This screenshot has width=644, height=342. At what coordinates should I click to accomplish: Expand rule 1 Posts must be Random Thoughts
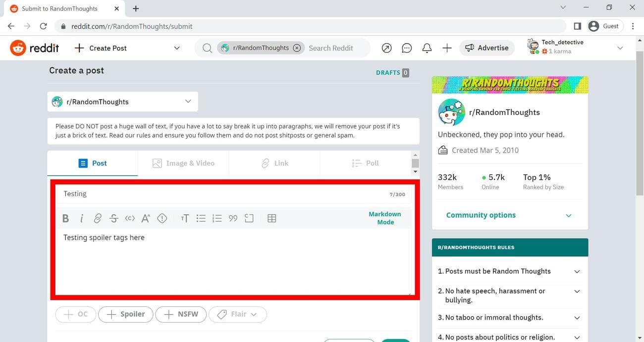pyautogui.click(x=577, y=272)
